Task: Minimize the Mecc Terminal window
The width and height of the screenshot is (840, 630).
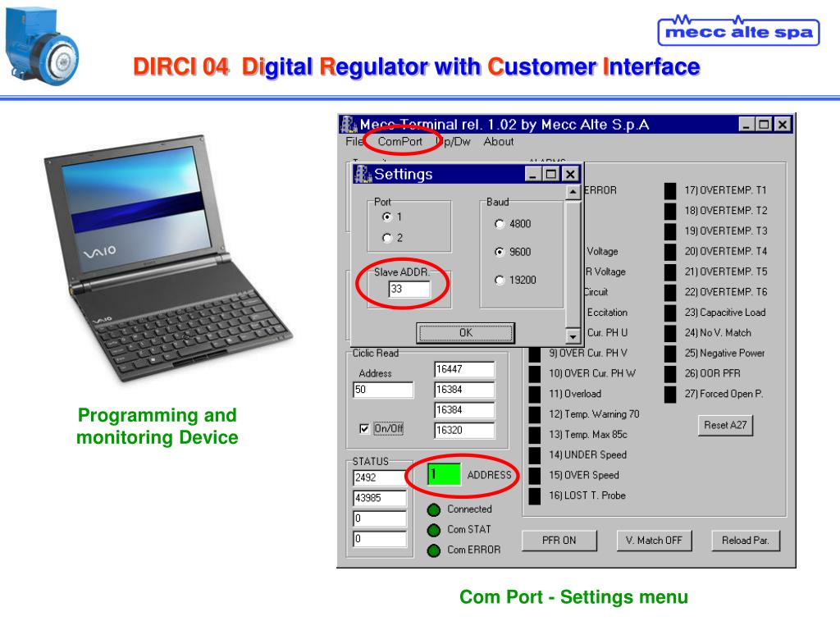Action: tap(746, 125)
